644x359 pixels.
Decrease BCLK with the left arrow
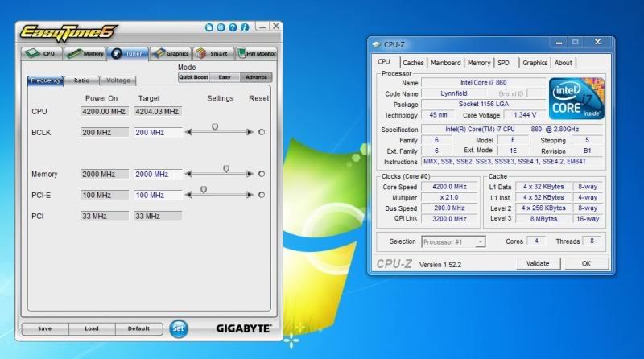point(188,132)
